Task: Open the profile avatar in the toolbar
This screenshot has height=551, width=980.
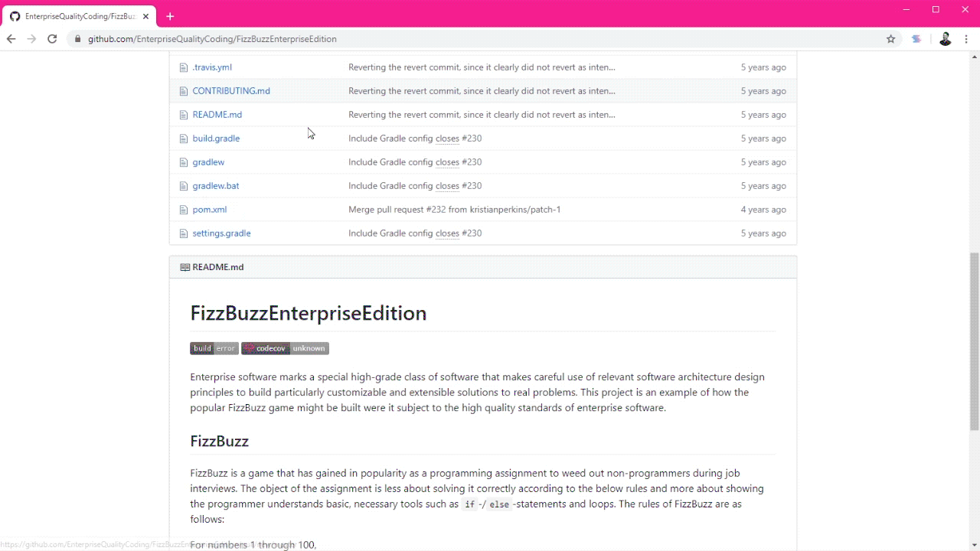Action: tap(945, 39)
